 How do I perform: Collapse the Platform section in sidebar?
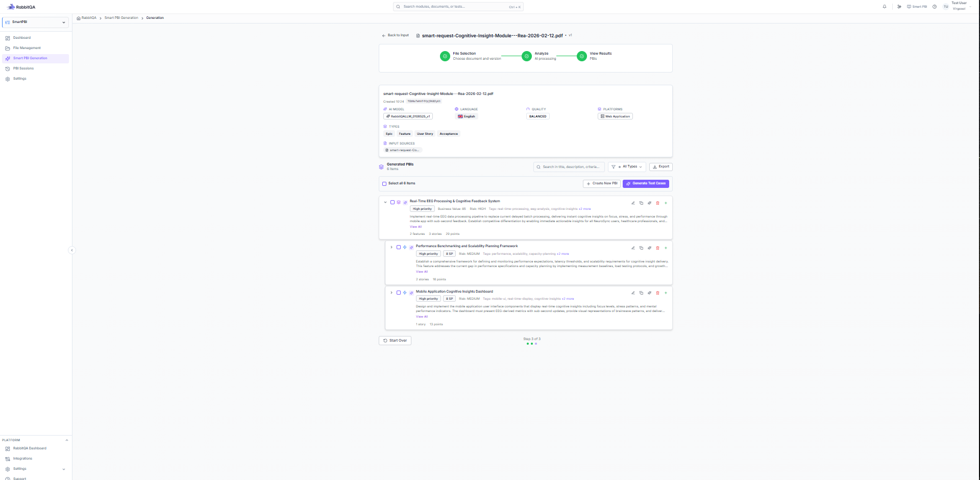(x=66, y=440)
